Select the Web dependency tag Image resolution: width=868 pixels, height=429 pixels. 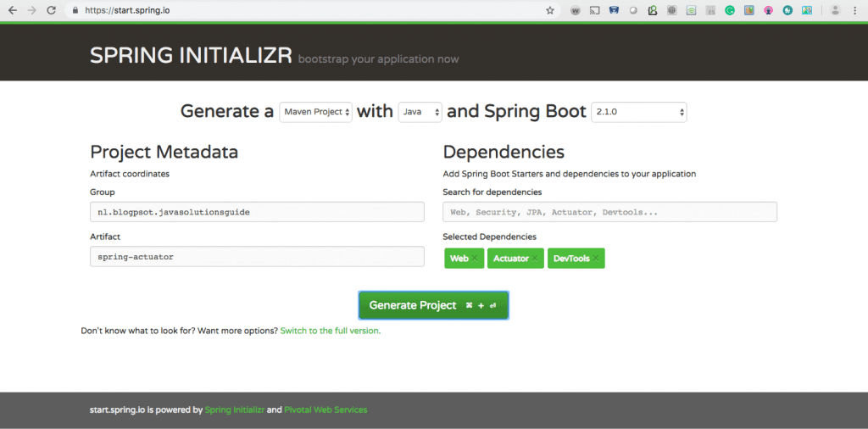click(465, 259)
